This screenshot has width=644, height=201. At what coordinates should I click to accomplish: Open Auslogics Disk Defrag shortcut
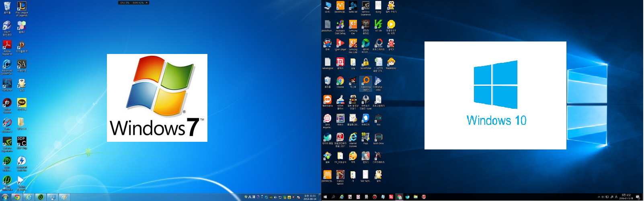[340, 27]
